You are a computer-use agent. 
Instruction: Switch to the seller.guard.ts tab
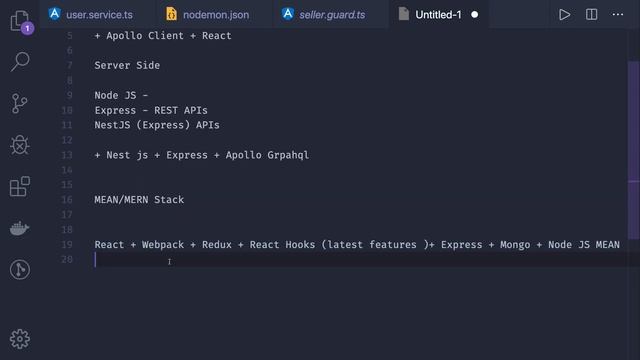point(323,15)
